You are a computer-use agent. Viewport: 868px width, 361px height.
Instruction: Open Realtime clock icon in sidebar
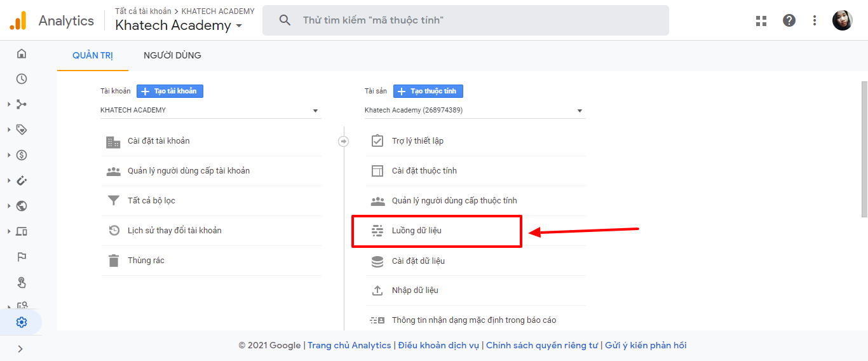click(x=22, y=79)
